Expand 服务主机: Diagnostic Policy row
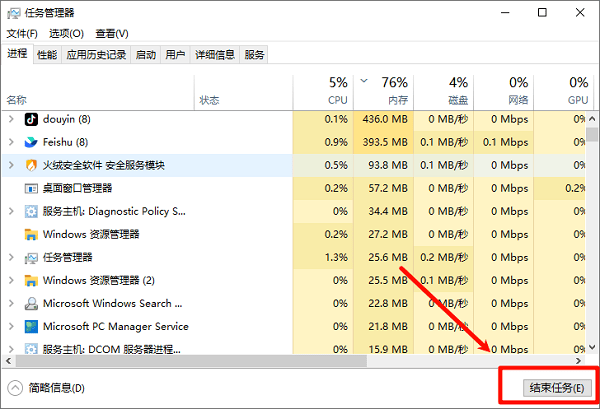 (11, 211)
